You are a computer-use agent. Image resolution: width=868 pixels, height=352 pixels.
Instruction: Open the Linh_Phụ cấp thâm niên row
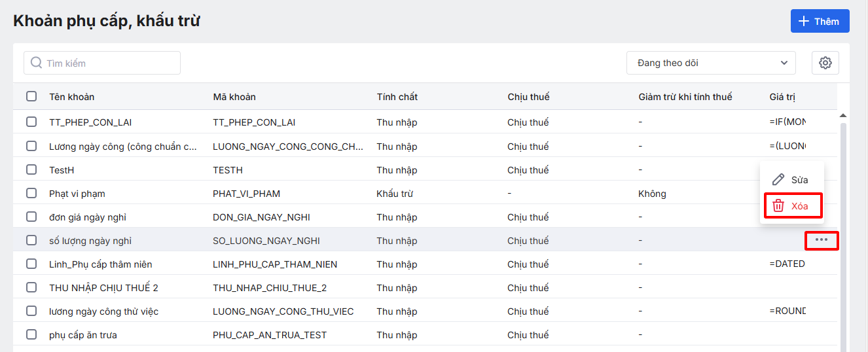pyautogui.click(x=101, y=264)
